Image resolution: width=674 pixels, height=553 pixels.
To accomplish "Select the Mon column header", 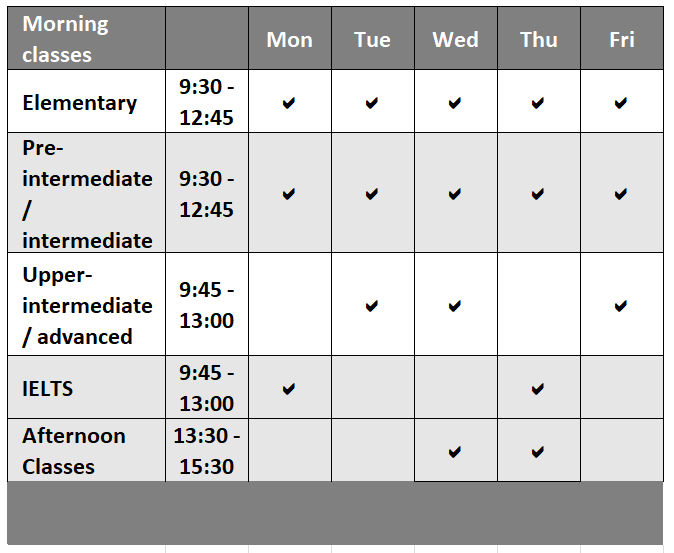I will click(290, 40).
